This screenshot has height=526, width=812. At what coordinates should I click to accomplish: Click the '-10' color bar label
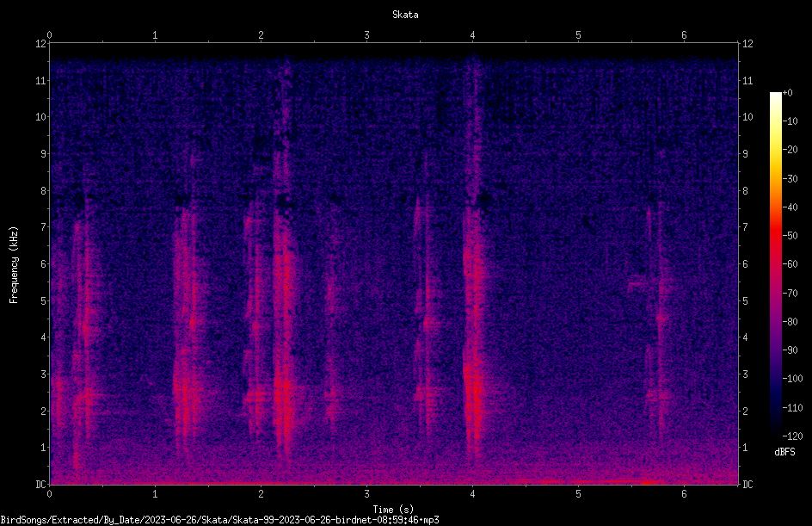pyautogui.click(x=790, y=121)
